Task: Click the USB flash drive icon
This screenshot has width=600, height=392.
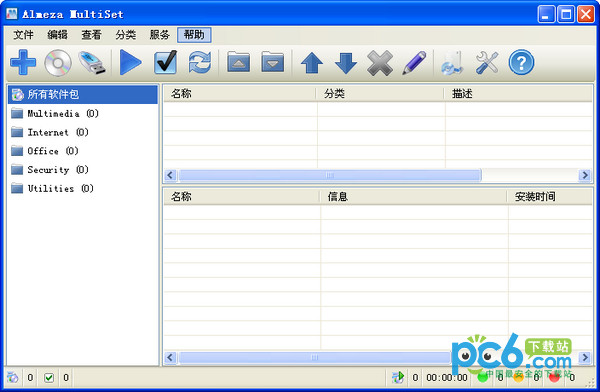Action: tap(92, 63)
